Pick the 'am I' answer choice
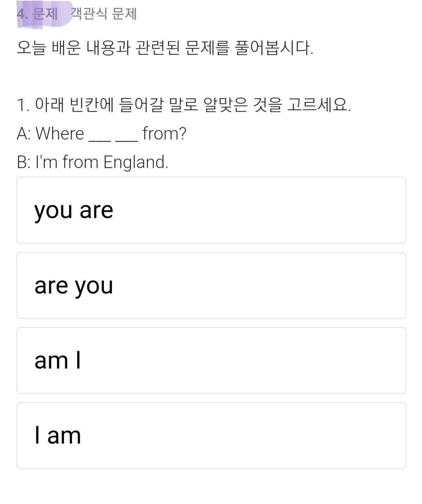The height and width of the screenshot is (504, 422). coord(211,361)
